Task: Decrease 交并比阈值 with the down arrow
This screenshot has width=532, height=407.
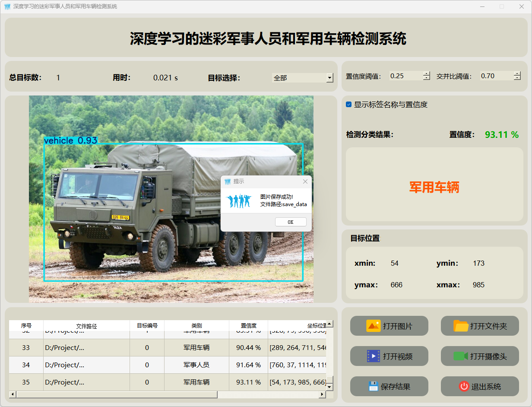Action: click(x=517, y=78)
